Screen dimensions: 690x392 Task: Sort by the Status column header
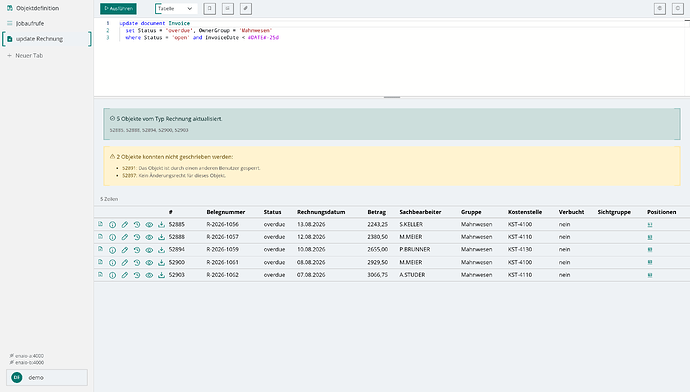pyautogui.click(x=272, y=212)
